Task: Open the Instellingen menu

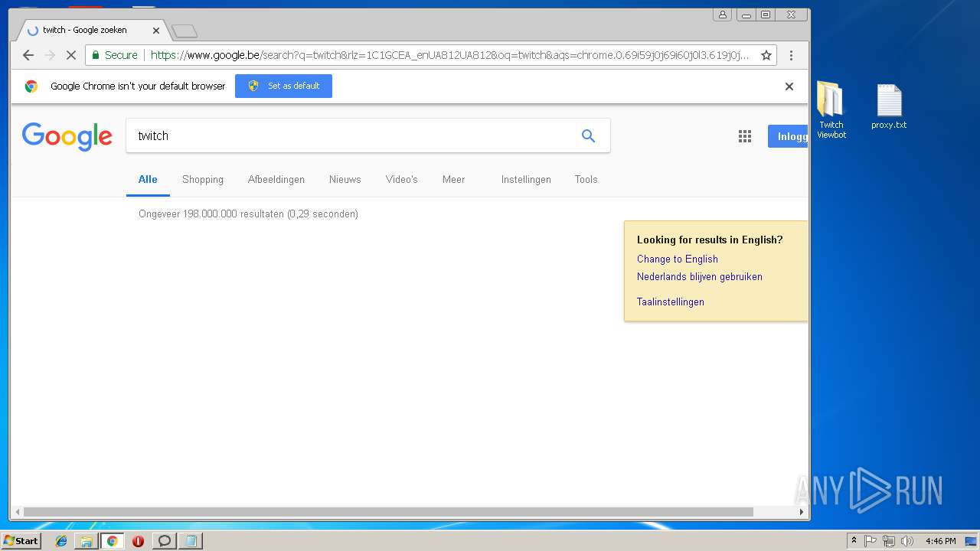Action: 526,179
